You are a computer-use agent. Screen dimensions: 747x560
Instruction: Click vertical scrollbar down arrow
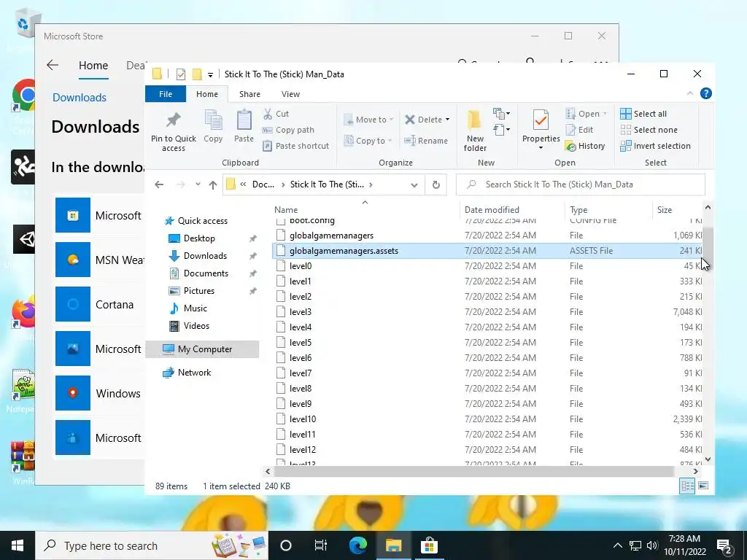click(x=708, y=459)
